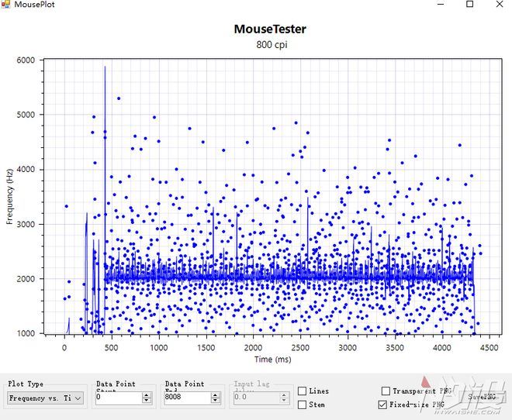Minimize the MousePlot window
The height and width of the screenshot is (420, 512).
tap(441, 4)
